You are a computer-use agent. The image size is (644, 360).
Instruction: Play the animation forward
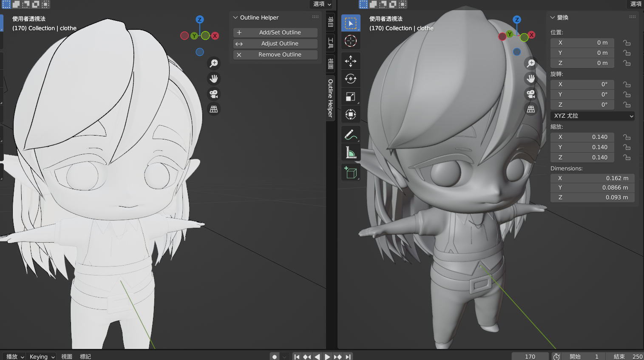tap(327, 357)
